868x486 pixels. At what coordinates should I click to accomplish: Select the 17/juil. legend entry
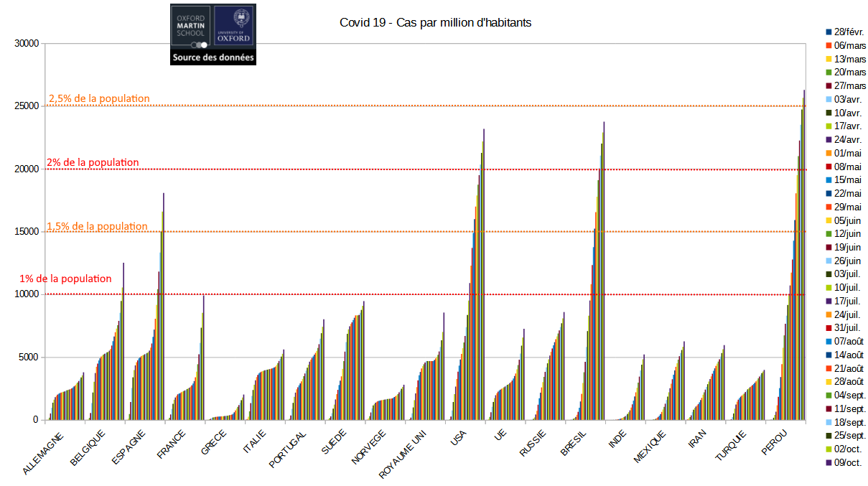coord(847,301)
